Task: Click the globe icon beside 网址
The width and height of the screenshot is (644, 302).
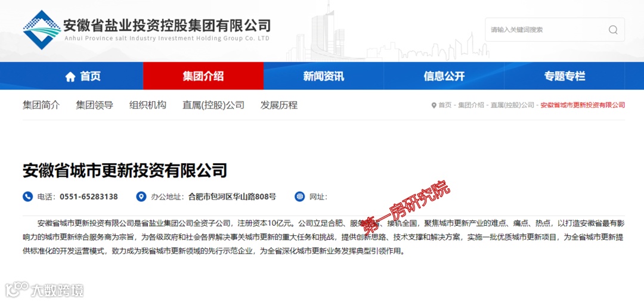Action: [299, 197]
